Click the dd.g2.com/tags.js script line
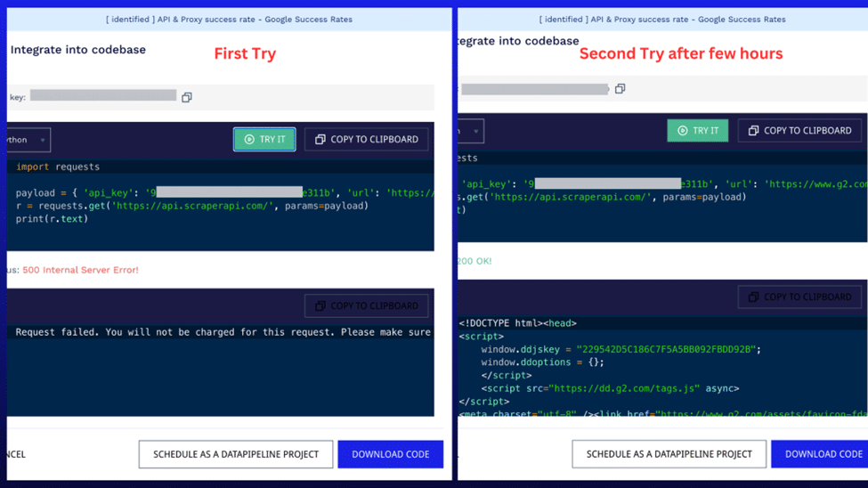 (610, 389)
